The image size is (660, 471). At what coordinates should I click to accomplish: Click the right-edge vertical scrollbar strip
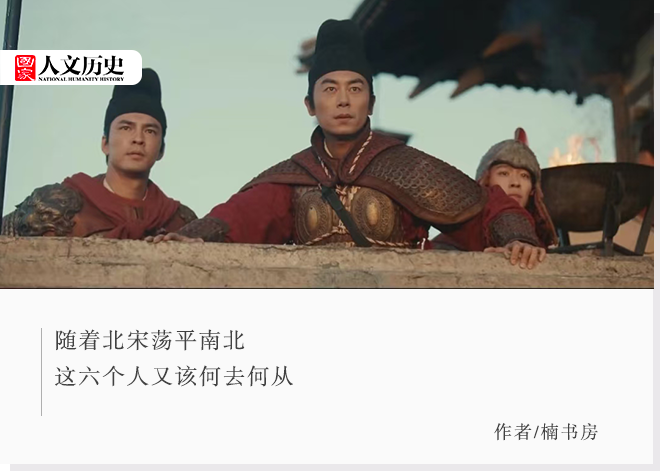coord(657,235)
